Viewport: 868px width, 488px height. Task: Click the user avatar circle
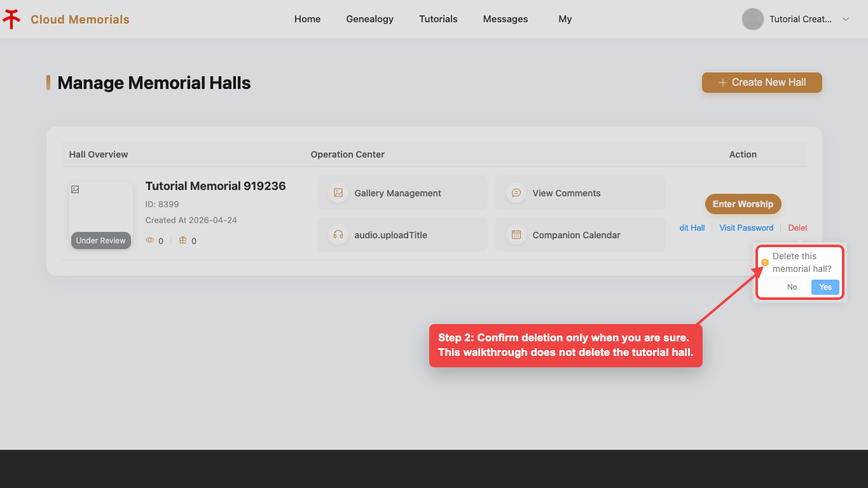click(753, 19)
